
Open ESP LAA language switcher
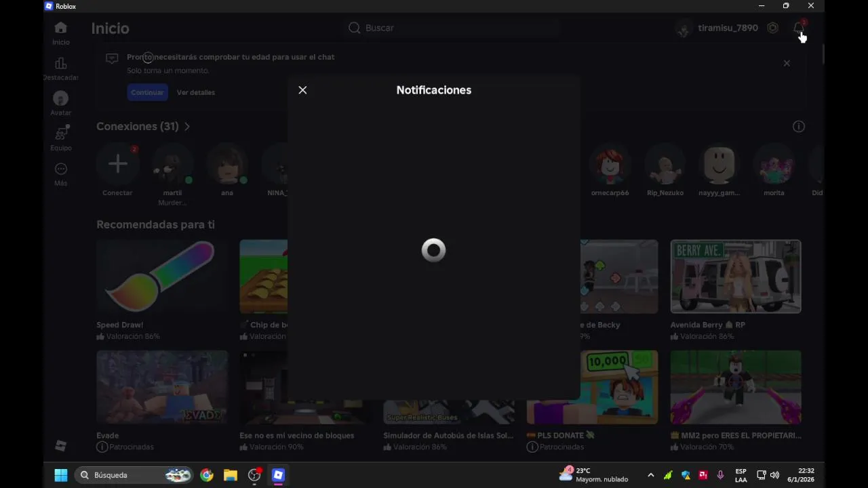(x=741, y=475)
